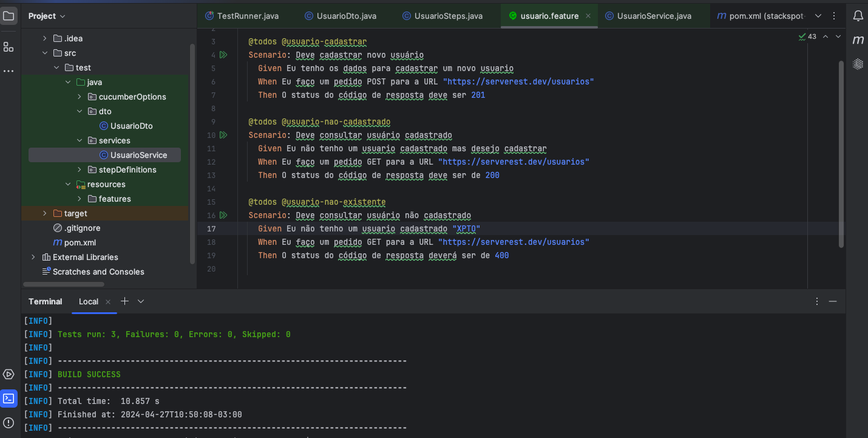
Task: Expand the .idea folder
Action: pos(44,38)
